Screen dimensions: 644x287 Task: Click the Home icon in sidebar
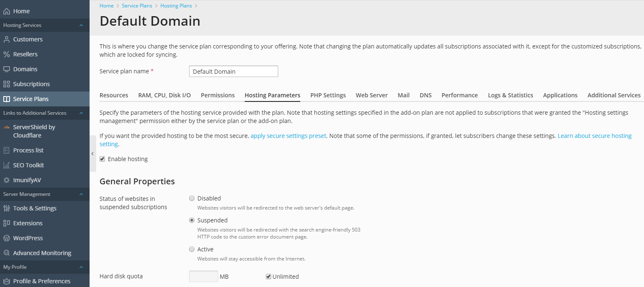7,11
